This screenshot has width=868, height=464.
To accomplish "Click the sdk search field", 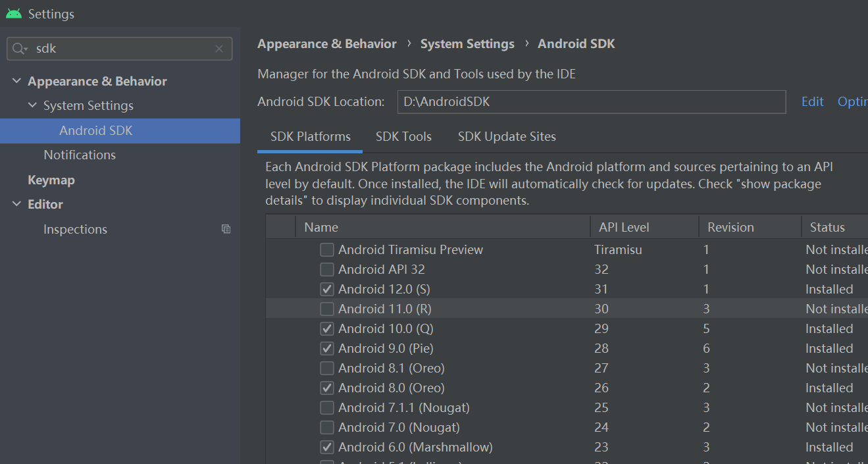I will (x=119, y=49).
